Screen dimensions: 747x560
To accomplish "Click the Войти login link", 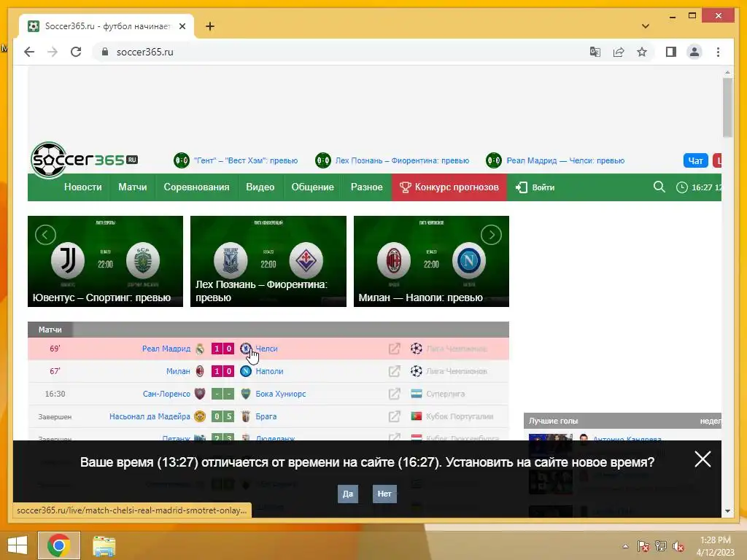I will (x=535, y=187).
